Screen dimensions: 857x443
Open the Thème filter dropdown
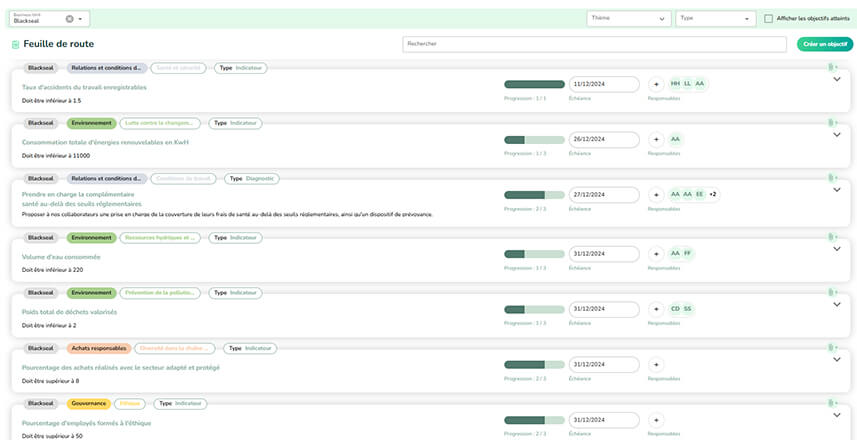click(x=628, y=18)
